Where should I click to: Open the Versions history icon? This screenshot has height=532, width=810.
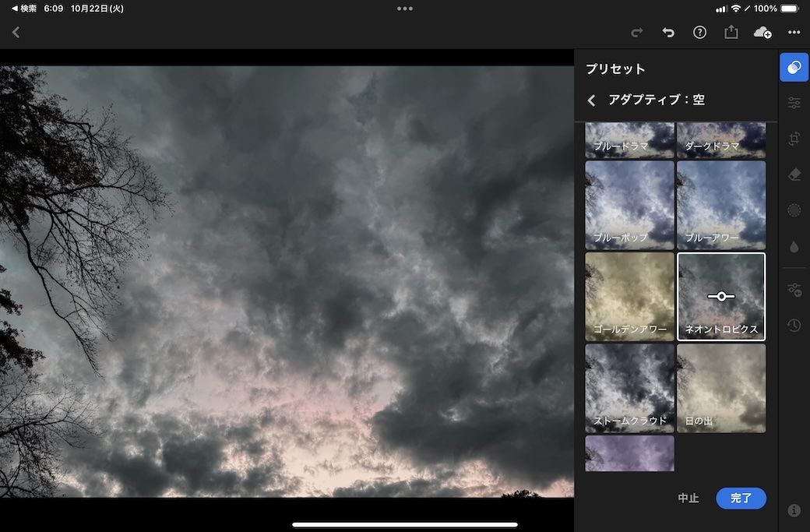(x=794, y=326)
